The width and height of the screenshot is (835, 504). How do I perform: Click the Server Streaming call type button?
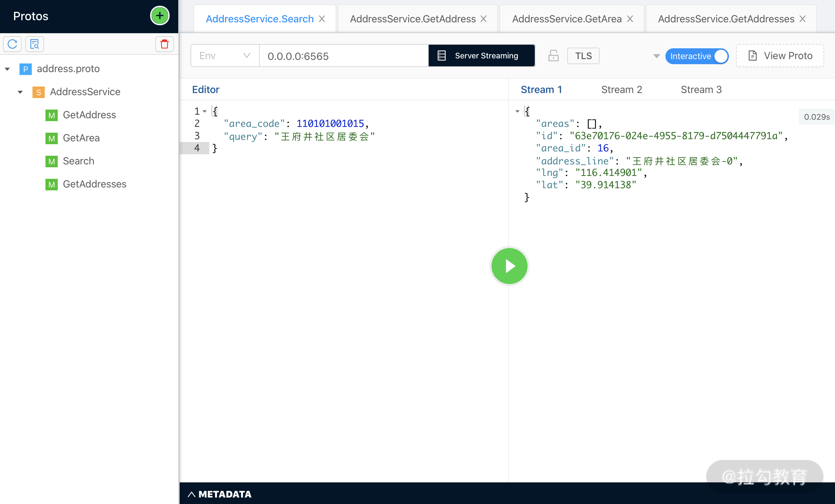[482, 56]
